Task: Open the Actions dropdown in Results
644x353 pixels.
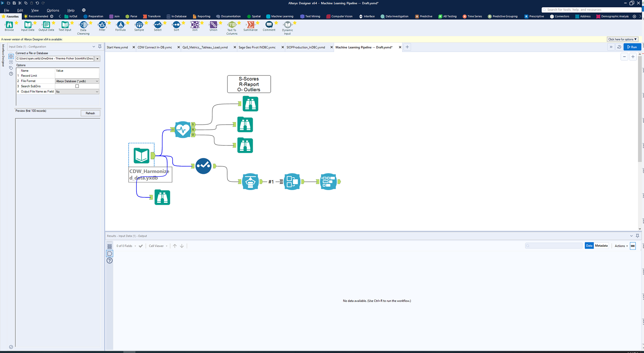Action: tap(621, 246)
